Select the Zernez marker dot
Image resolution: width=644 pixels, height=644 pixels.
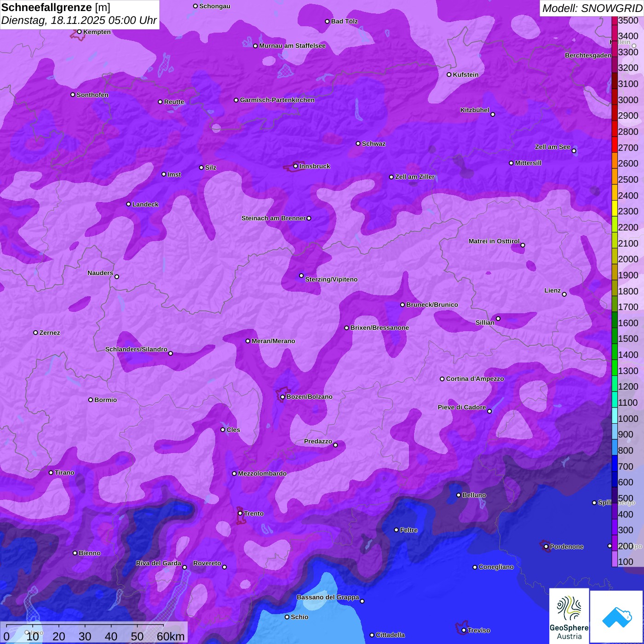pyautogui.click(x=35, y=333)
